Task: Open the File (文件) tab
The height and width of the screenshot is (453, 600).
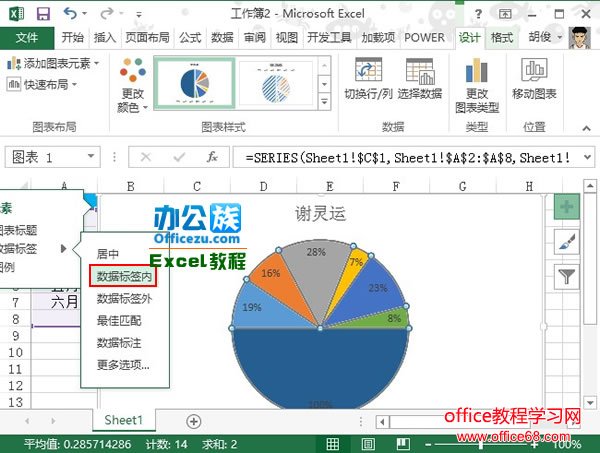Action: point(27,38)
